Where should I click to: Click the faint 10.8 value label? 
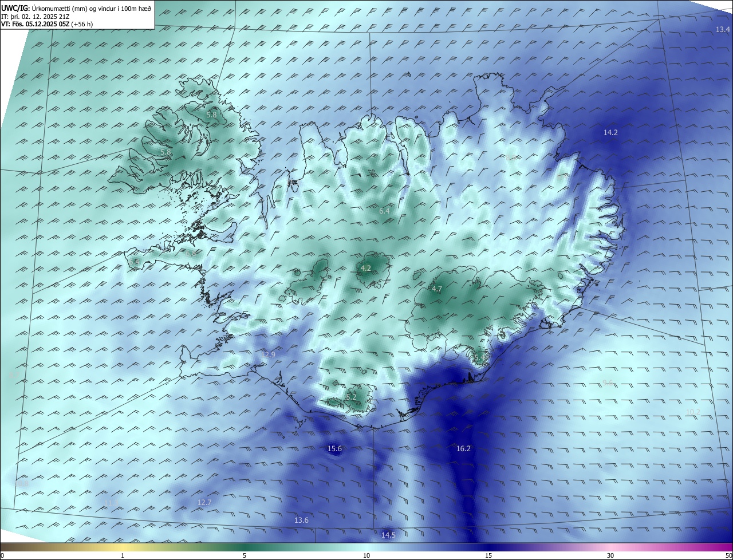pos(21,484)
